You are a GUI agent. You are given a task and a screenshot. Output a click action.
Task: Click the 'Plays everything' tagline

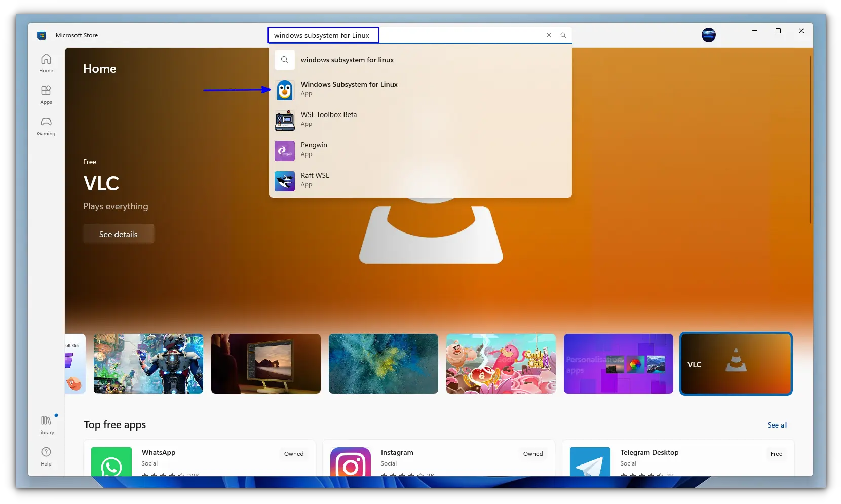coord(116,206)
